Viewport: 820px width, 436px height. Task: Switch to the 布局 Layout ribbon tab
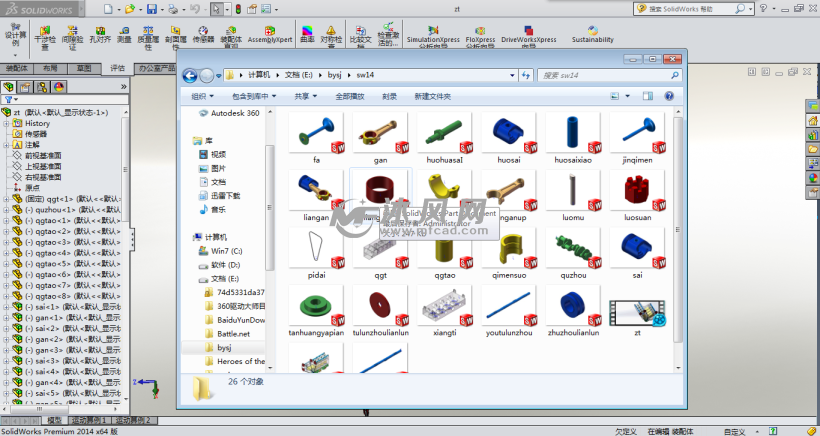[50, 68]
